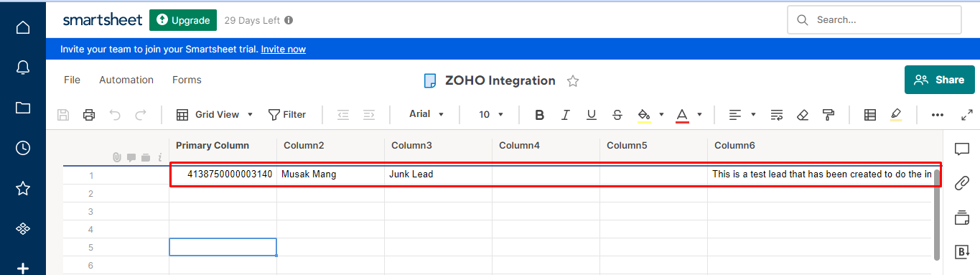Open the File menu

click(72, 80)
